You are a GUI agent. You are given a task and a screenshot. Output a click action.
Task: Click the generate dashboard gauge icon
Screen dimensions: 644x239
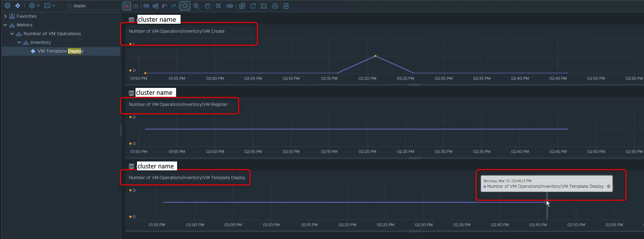tap(275, 6)
